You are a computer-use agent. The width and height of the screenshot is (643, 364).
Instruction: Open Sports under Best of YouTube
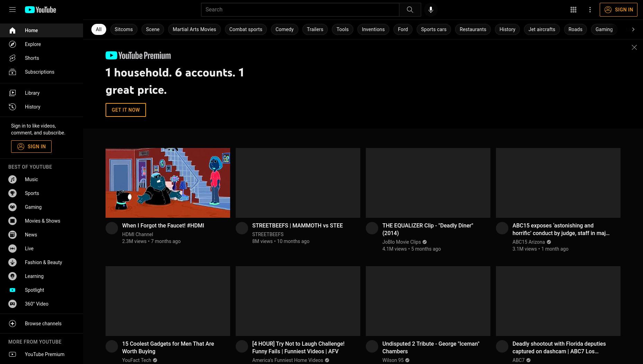(x=42, y=193)
